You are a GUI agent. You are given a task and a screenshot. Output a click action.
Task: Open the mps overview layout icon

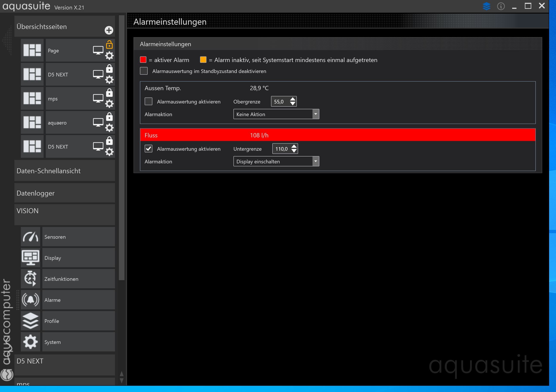tap(32, 98)
